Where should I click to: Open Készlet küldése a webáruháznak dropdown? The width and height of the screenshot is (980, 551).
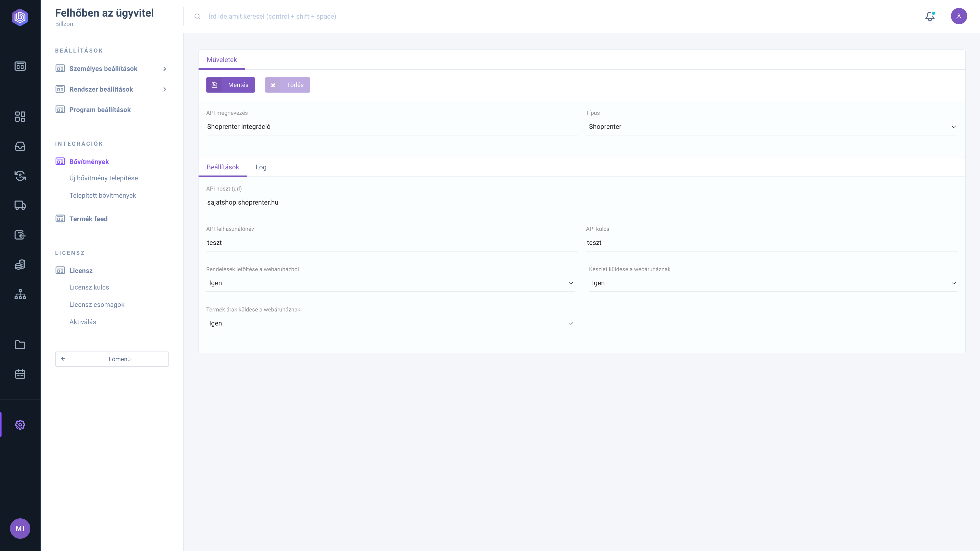click(x=773, y=283)
